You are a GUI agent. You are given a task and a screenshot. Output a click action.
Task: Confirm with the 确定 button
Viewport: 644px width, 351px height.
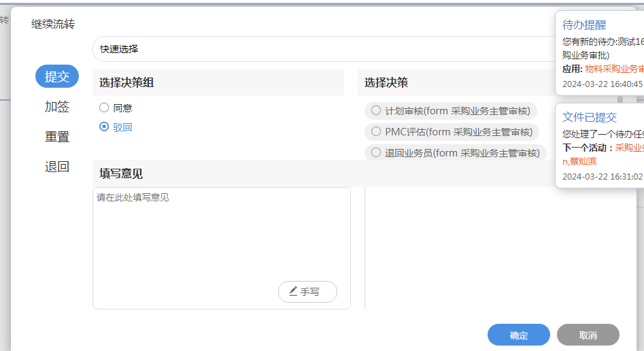pyautogui.click(x=519, y=335)
